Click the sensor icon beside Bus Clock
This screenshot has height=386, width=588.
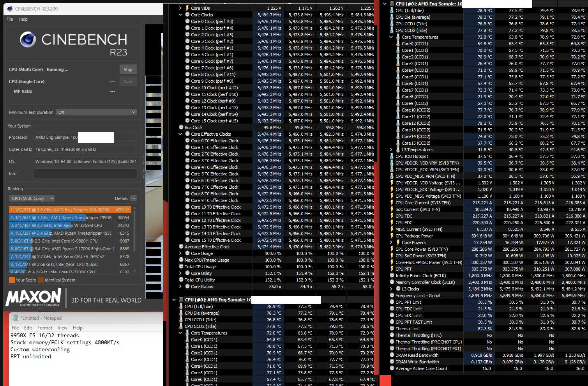coord(181,127)
